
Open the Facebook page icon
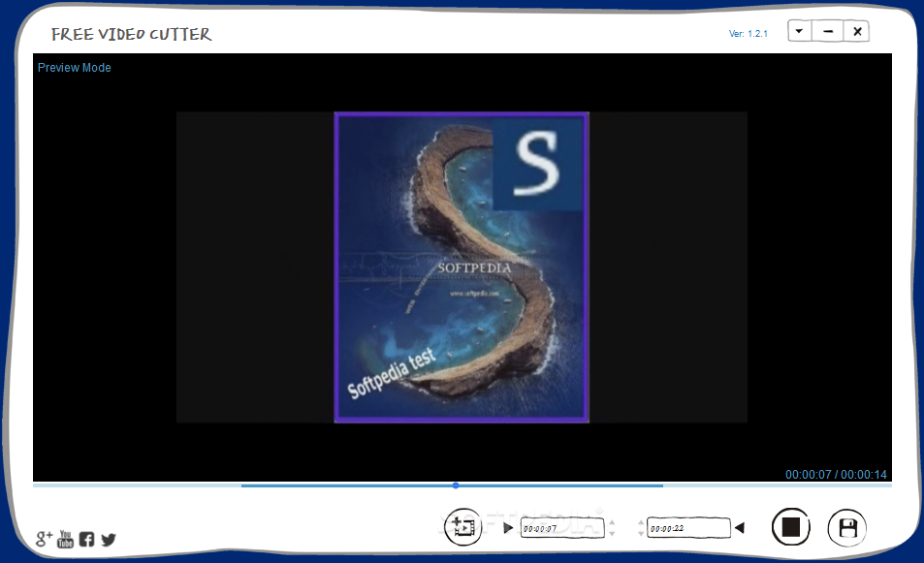pyautogui.click(x=86, y=539)
